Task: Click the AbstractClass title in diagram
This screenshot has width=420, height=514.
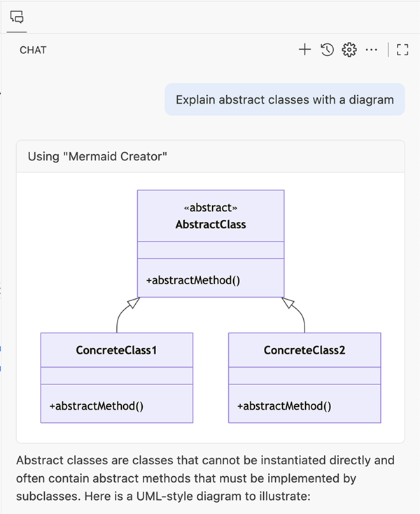Action: click(x=211, y=225)
